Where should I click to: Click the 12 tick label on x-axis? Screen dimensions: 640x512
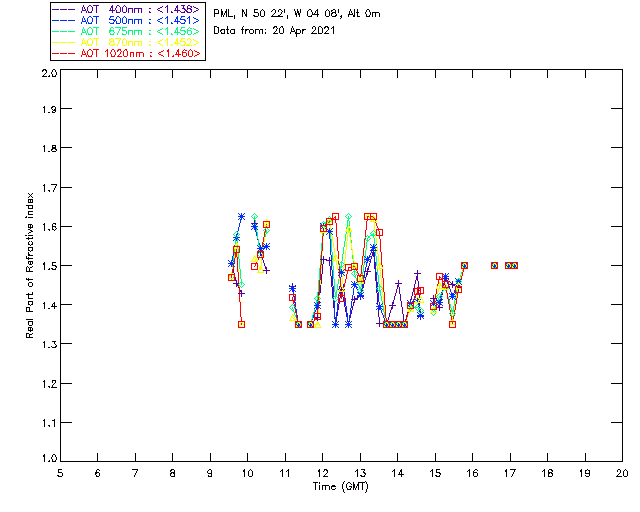click(322, 472)
